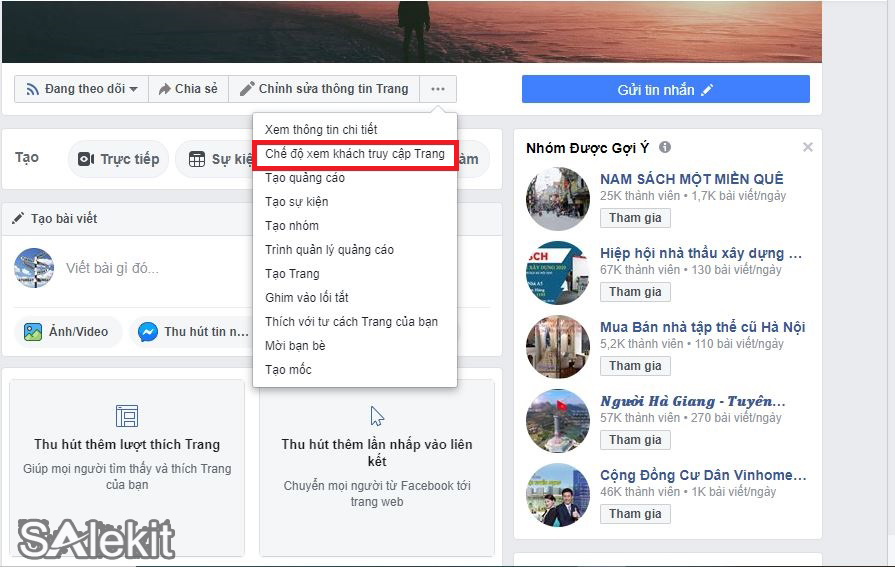This screenshot has height=567, width=895.
Task: Select Chế độ xem khách truy cập Trang
Action: click(354, 154)
